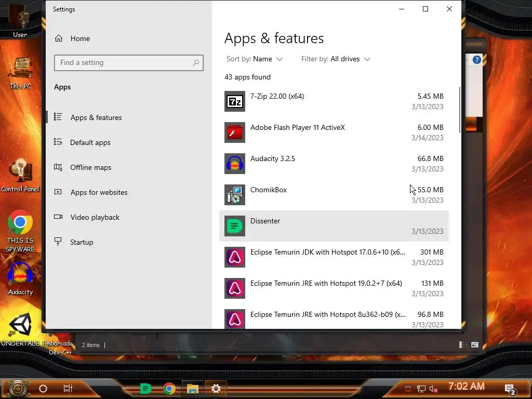Open the Video playback page
Viewport: 532px width, 399px height.
pyautogui.click(x=129, y=217)
